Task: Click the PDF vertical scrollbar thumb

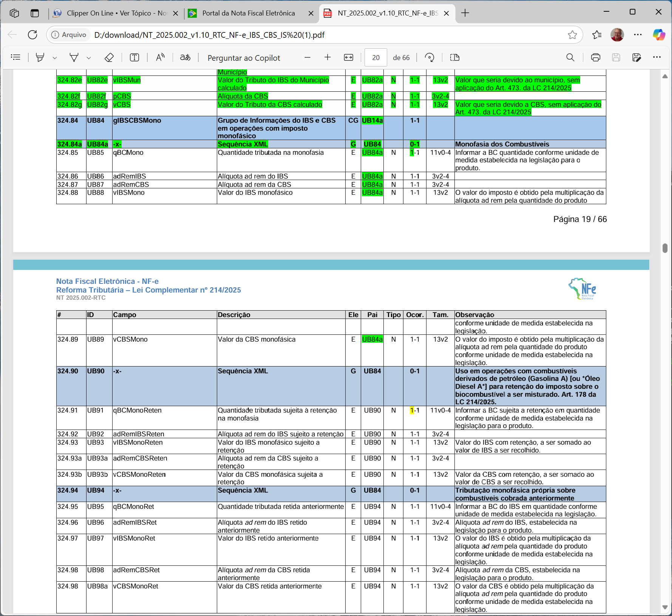Action: click(665, 248)
